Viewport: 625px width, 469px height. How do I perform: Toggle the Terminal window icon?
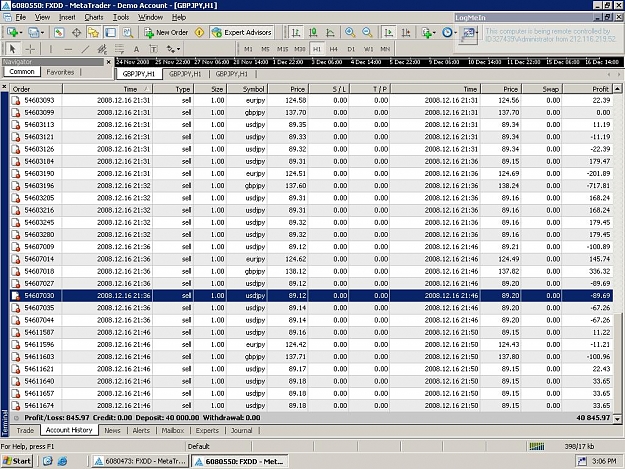click(x=110, y=32)
